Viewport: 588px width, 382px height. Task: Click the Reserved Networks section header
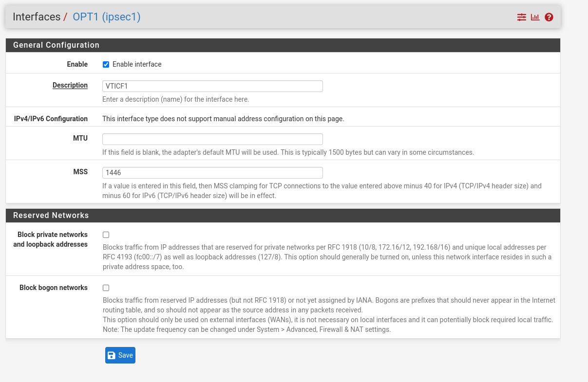click(51, 215)
